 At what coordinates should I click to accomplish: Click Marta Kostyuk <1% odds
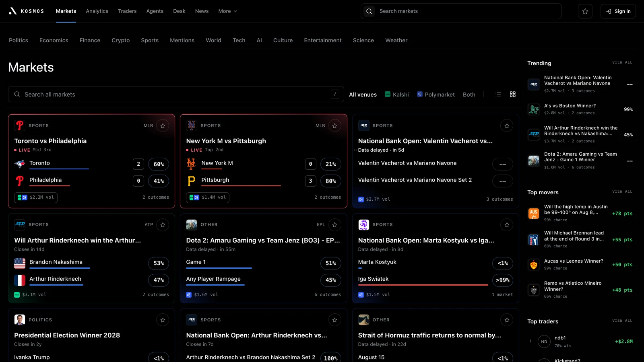click(503, 263)
